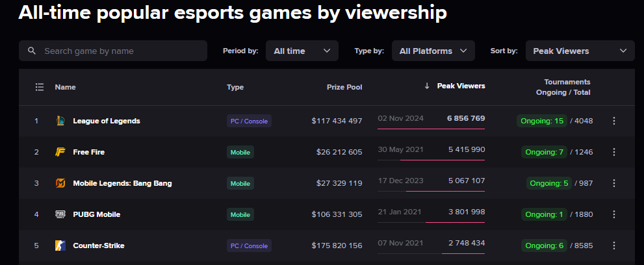Open the PUBG Mobile game link
The width and height of the screenshot is (644, 265).
96,214
